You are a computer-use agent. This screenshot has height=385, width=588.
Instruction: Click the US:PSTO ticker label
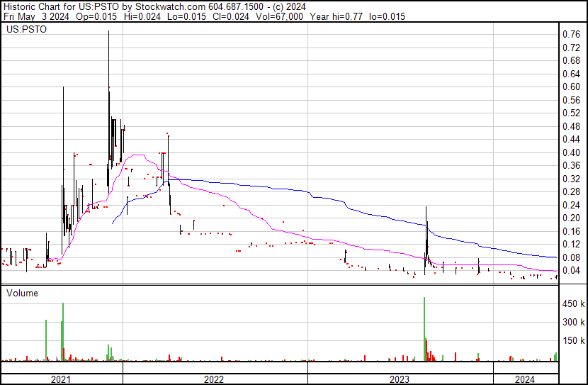coord(26,29)
